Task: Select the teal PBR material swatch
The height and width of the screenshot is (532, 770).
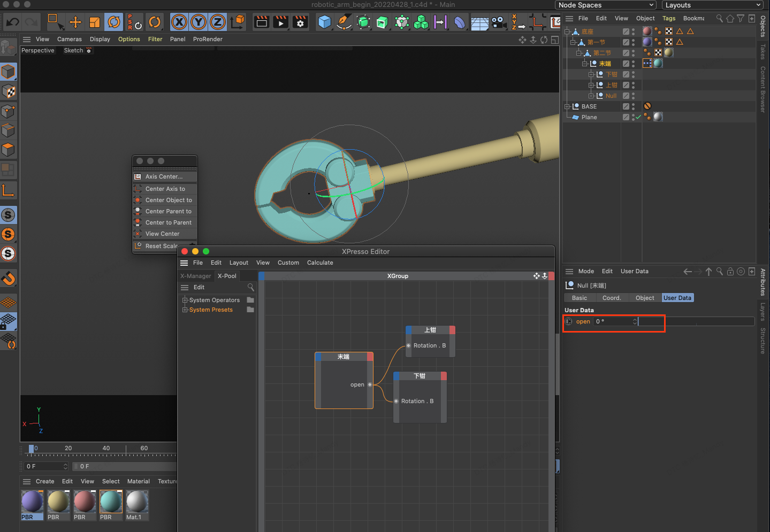Action: (x=111, y=502)
